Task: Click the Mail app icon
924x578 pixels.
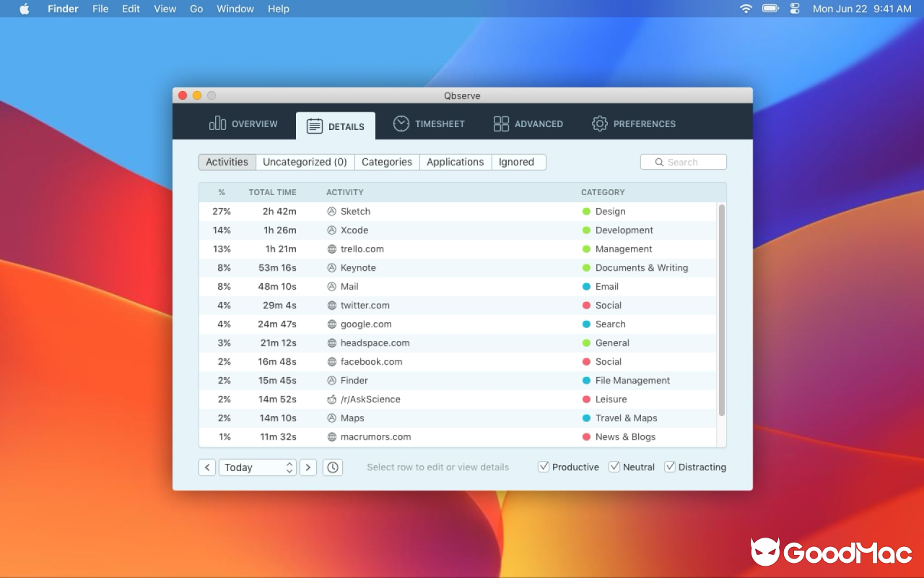Action: tap(332, 287)
